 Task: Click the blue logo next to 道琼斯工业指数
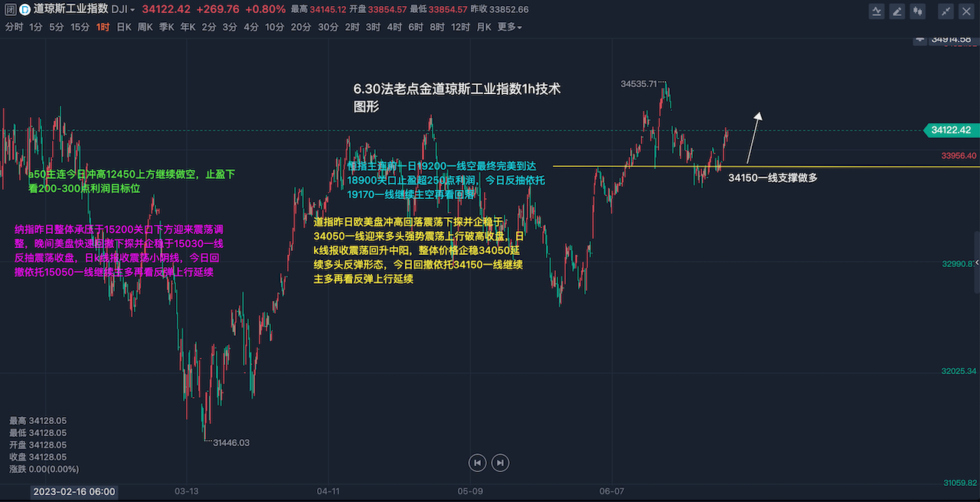(24, 10)
